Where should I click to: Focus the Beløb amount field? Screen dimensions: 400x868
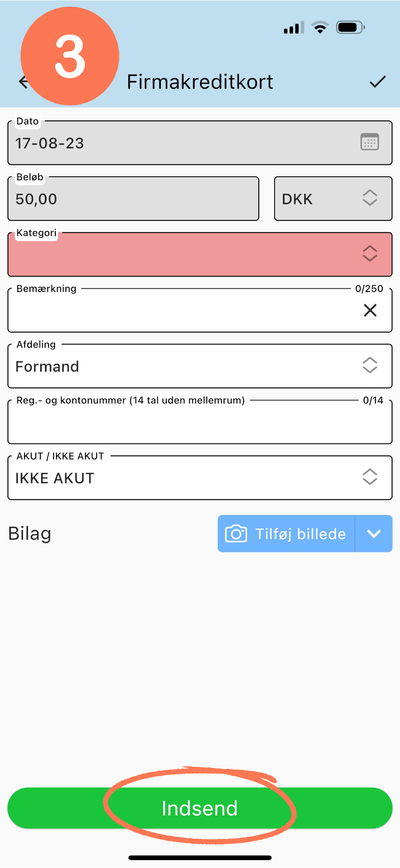[133, 199]
